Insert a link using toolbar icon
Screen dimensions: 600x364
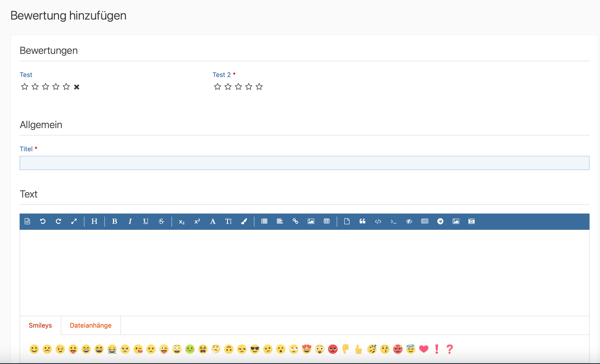[x=295, y=221]
